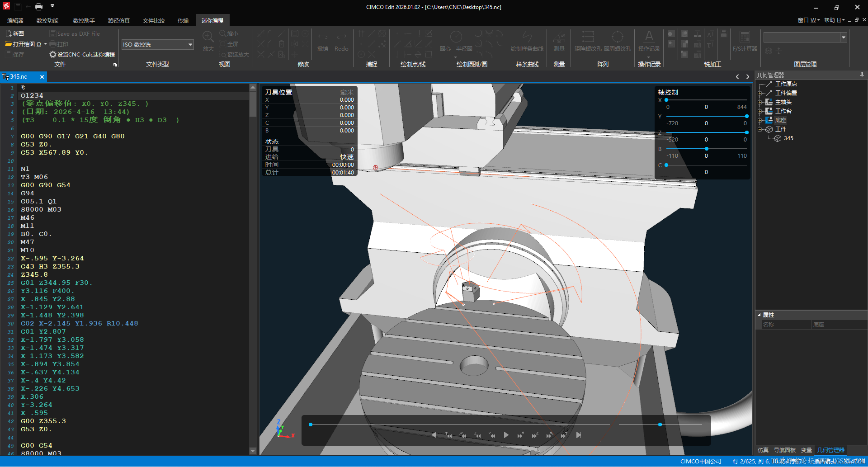Open the 变量 bottom panel tab
The image size is (868, 467).
807,450
